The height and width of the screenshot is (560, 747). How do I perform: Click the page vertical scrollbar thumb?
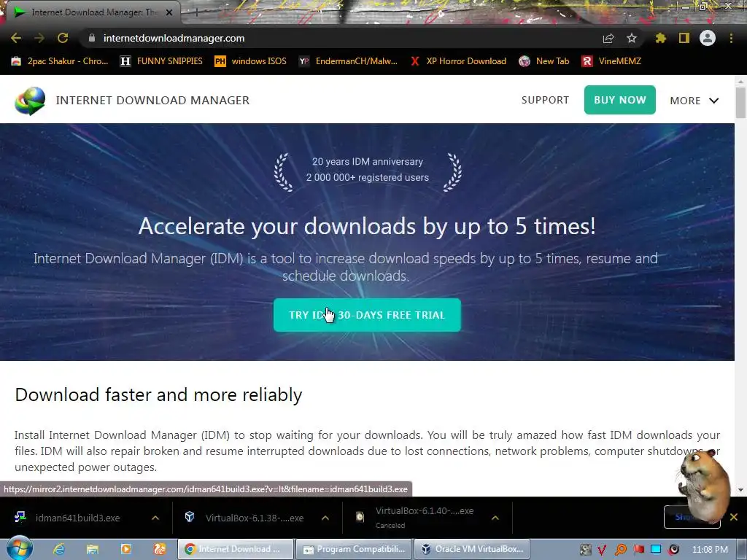coord(740,102)
